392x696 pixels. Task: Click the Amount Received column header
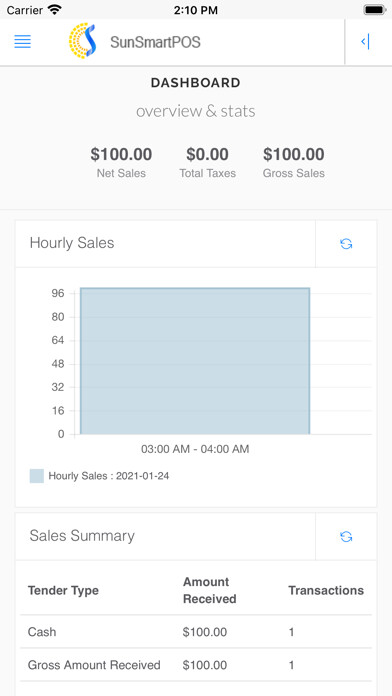[x=210, y=590]
